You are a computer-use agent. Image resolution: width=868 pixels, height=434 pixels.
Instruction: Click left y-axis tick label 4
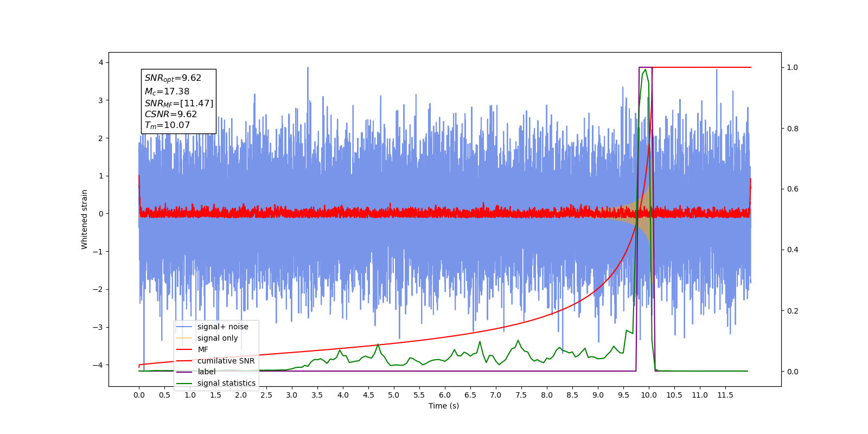click(101, 62)
